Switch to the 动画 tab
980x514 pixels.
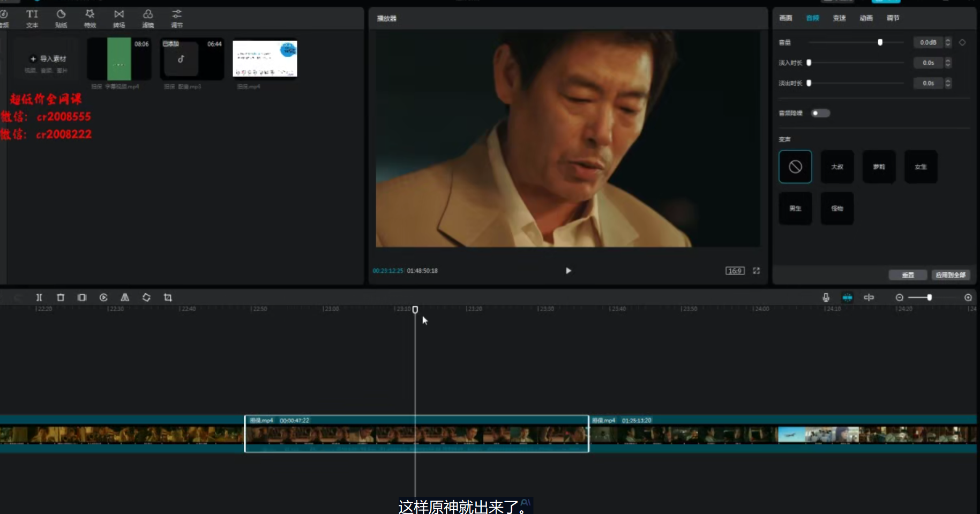(866, 18)
